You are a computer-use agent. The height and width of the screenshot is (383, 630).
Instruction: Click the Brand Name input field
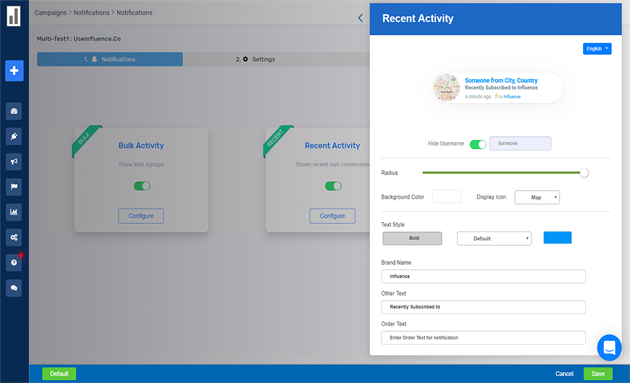(483, 276)
